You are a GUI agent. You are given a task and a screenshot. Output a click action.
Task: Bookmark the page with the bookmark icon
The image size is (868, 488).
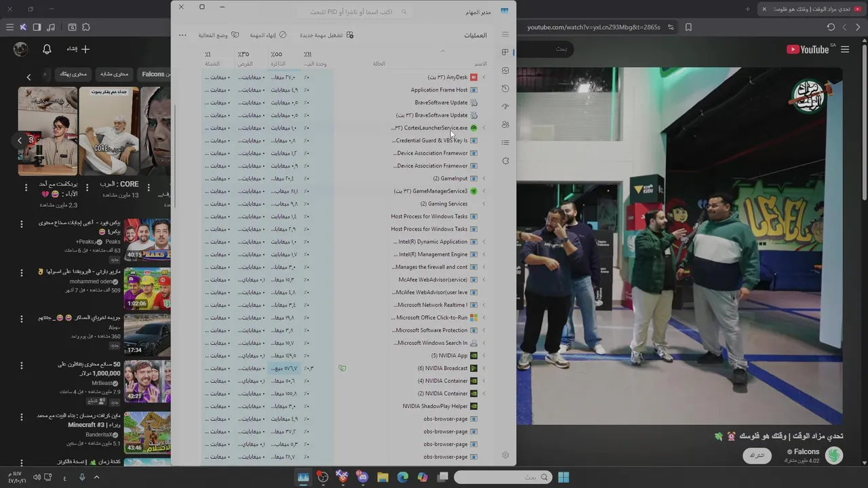point(688,27)
